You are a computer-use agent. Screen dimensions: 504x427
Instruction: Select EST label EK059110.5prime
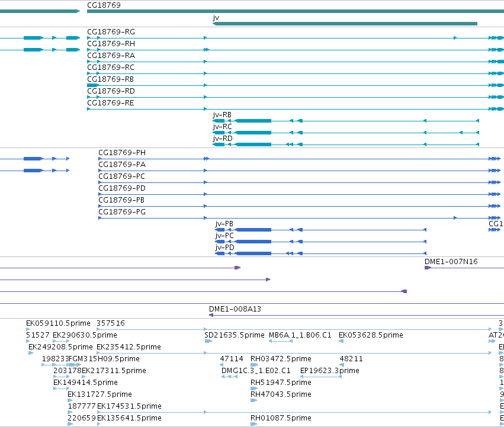coord(58,323)
